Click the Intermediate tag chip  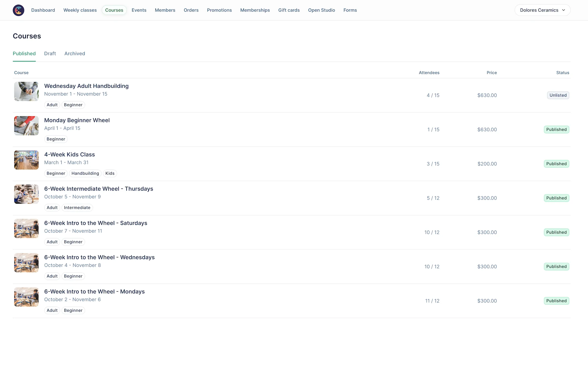click(77, 208)
